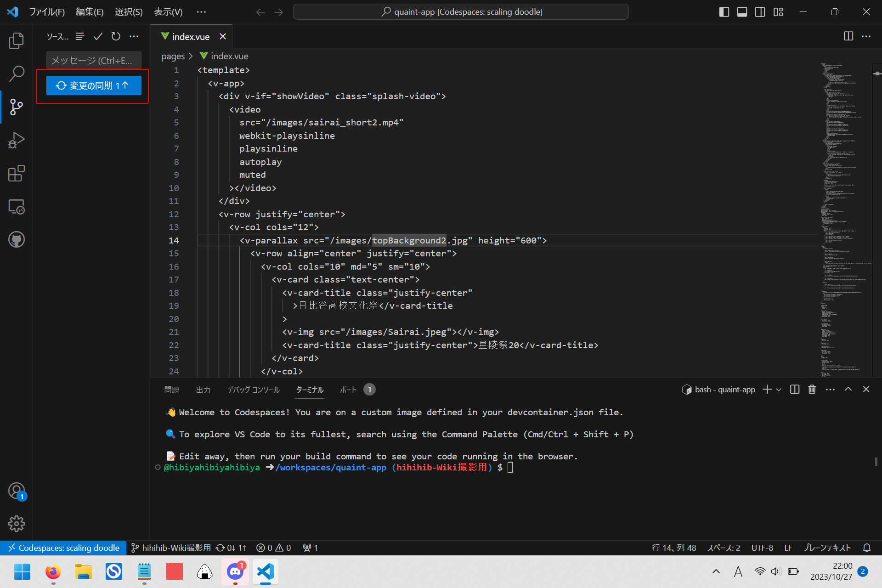Refresh source control with the circular arrow
The width and height of the screenshot is (882, 588).
(x=116, y=36)
